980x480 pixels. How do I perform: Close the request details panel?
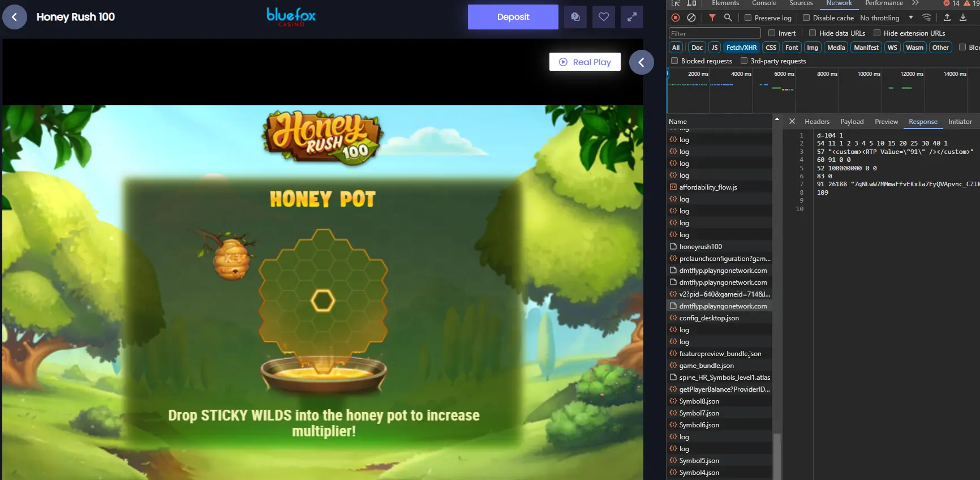[x=792, y=121]
